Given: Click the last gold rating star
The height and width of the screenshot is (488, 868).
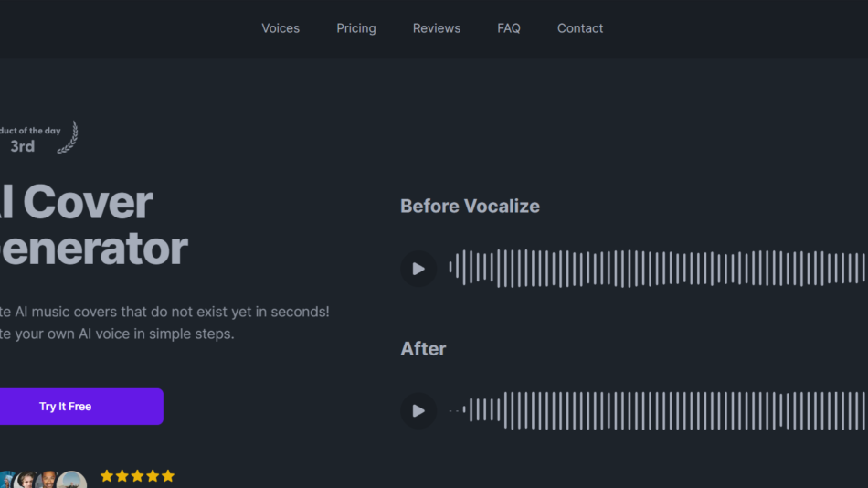Looking at the screenshot, I should (x=167, y=476).
